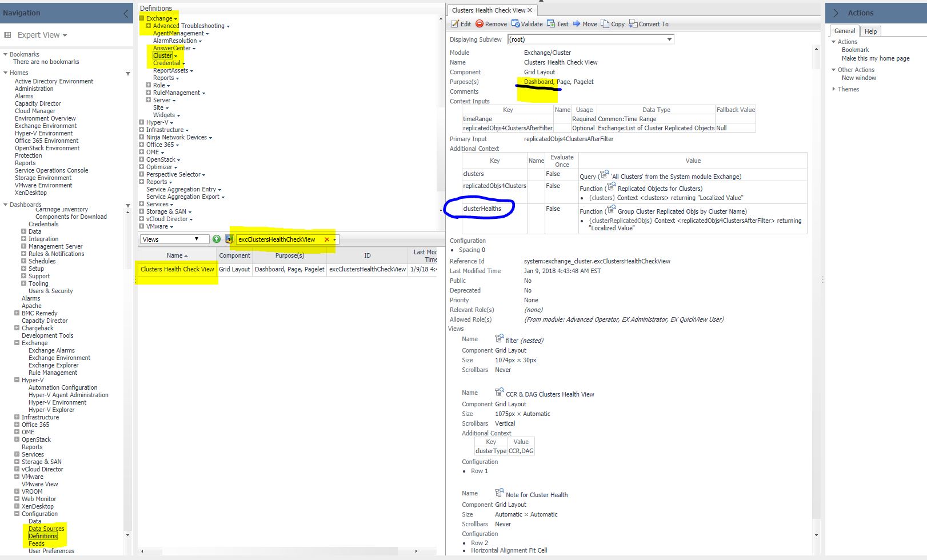Open Data Sources under Configuration

(x=46, y=529)
